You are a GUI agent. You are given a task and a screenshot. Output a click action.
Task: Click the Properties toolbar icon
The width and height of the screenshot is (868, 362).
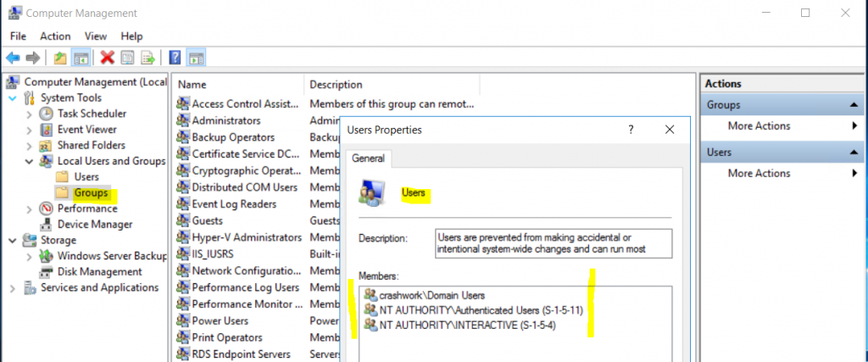(128, 58)
